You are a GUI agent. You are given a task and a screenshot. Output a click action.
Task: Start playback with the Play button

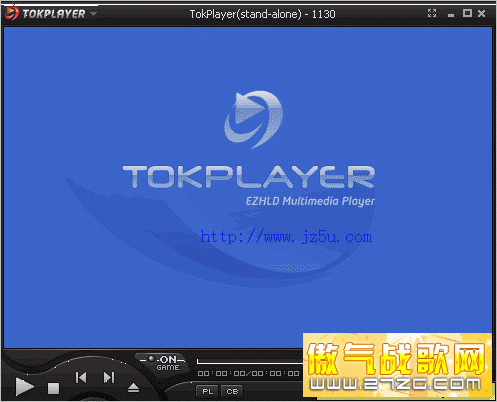(x=25, y=387)
